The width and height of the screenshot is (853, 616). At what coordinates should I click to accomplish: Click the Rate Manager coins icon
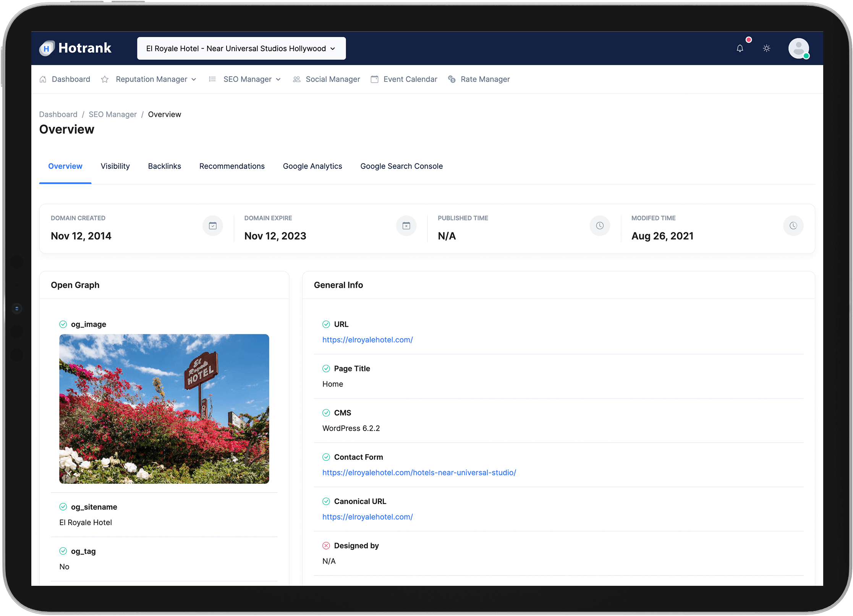452,79
